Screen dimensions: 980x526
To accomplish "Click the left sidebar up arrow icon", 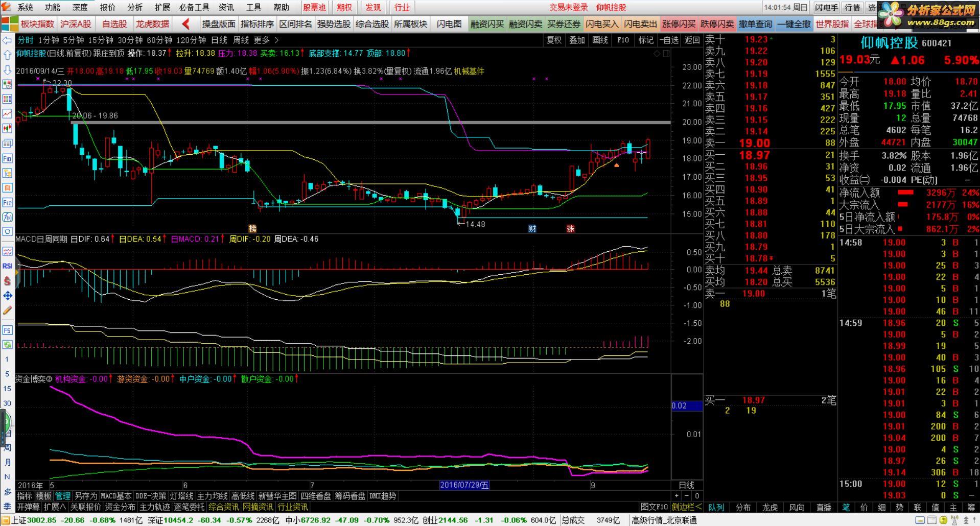I will (x=7, y=55).
